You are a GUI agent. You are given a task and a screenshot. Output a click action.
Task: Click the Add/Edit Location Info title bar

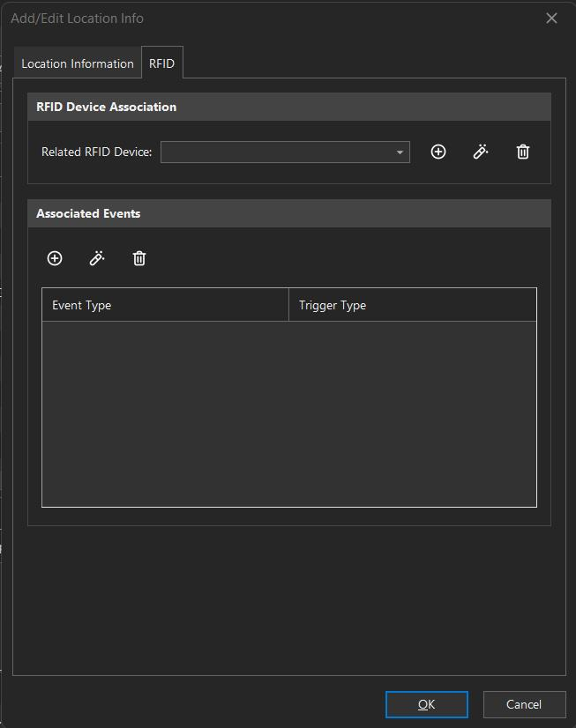[x=265, y=19]
